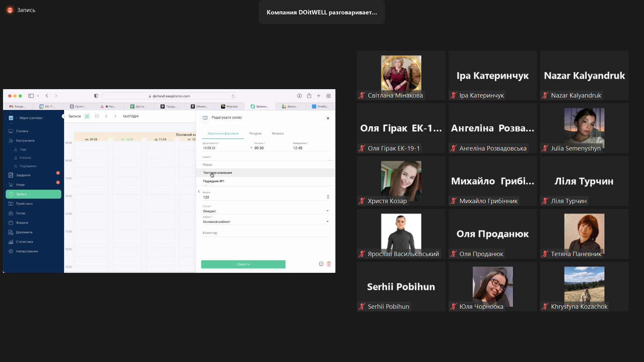Select Khrystyna Kozachok participant tile

[x=584, y=287]
